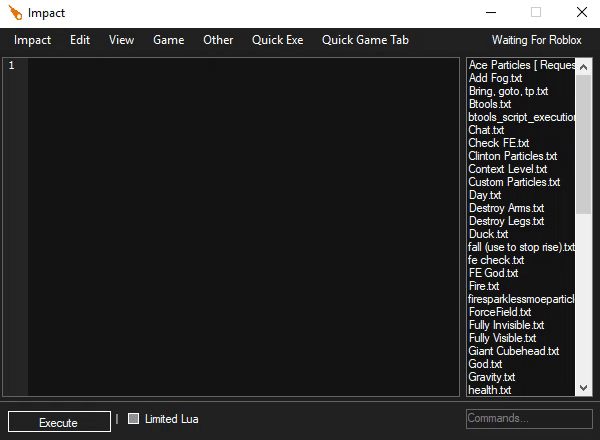Click the script list scroll down arrow
The height and width of the screenshot is (440, 600).
point(584,388)
